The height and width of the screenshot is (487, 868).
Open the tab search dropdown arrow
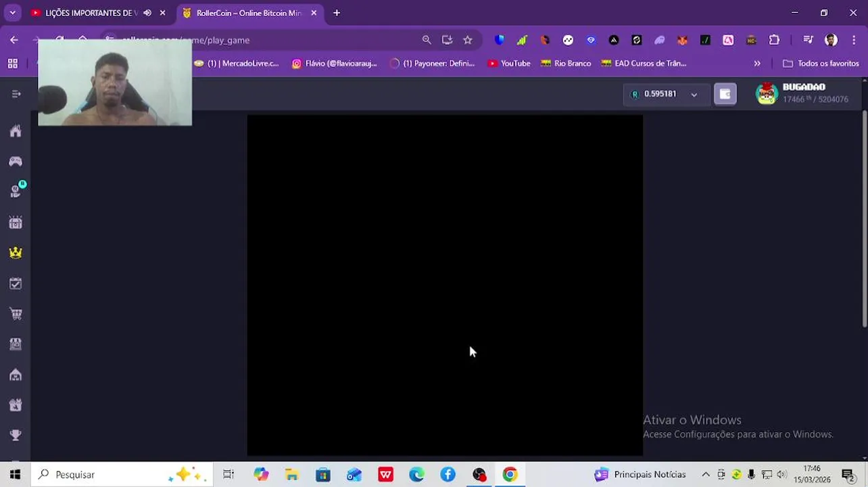point(12,13)
